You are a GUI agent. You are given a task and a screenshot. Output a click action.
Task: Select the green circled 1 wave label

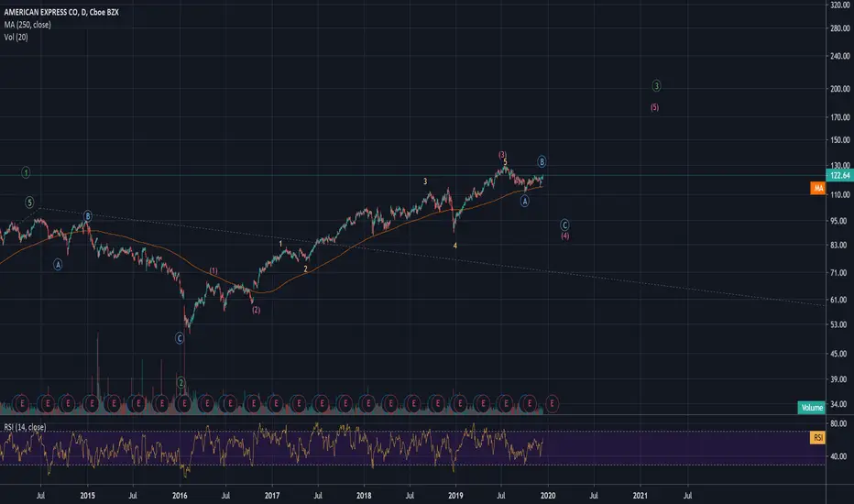pyautogui.click(x=26, y=172)
